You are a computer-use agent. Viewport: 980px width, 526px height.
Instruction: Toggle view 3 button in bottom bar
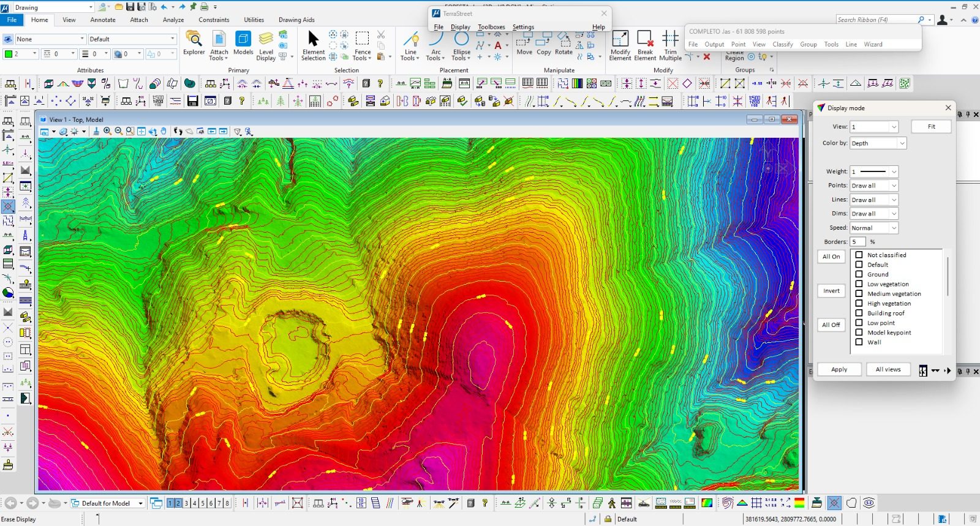click(x=186, y=503)
